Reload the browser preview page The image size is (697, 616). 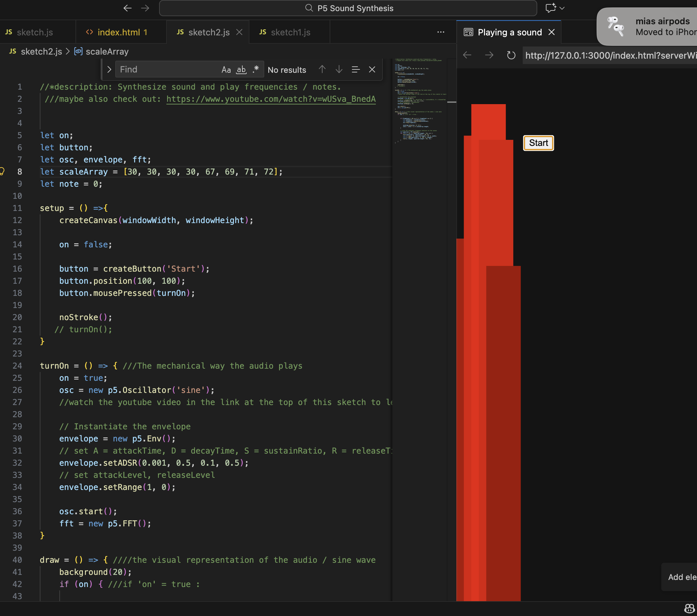tap(511, 55)
